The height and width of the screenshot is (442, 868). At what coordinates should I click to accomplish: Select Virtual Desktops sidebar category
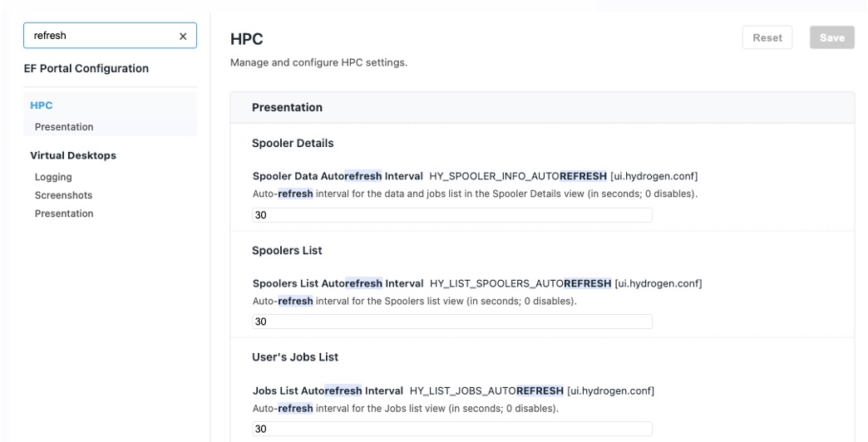tap(73, 155)
